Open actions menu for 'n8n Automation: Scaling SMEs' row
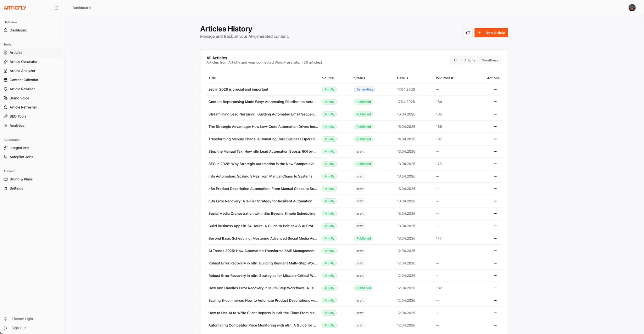This screenshot has width=644, height=334. 496,176
